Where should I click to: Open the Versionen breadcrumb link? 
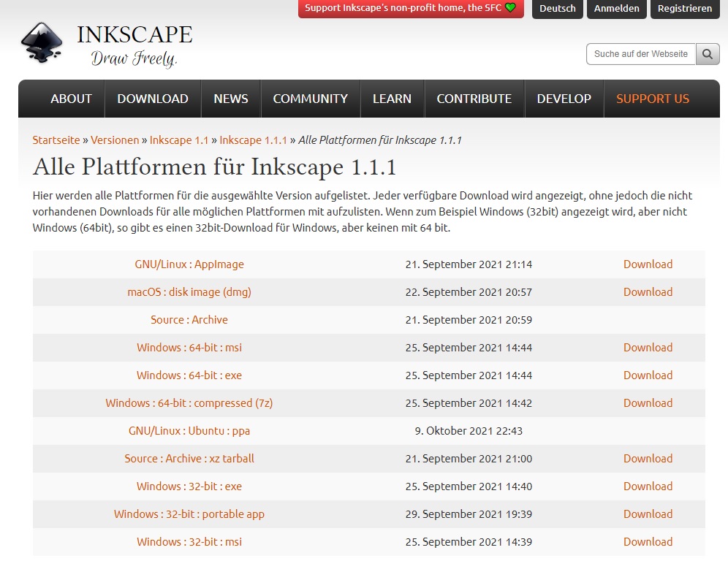pyautogui.click(x=115, y=140)
